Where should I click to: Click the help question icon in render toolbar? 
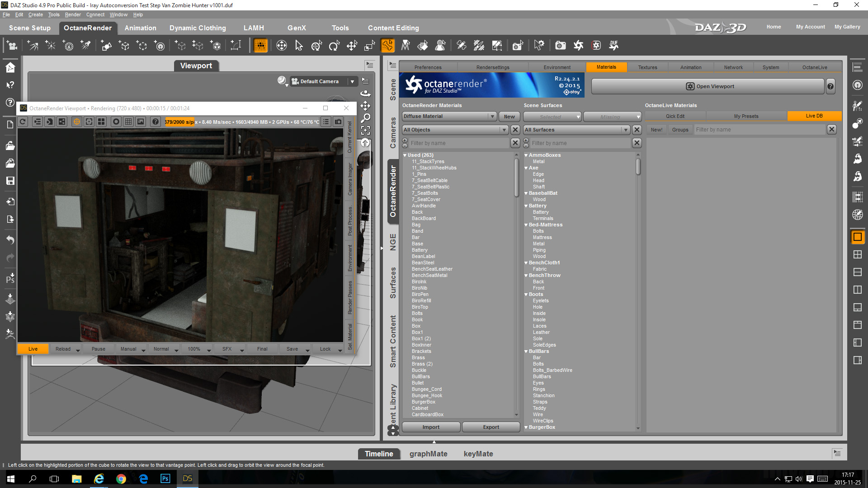[155, 122]
